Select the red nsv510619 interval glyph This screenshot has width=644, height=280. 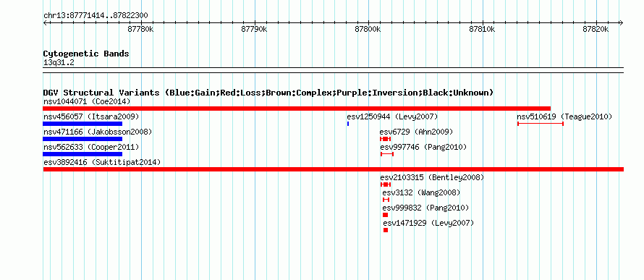[x=540, y=124]
